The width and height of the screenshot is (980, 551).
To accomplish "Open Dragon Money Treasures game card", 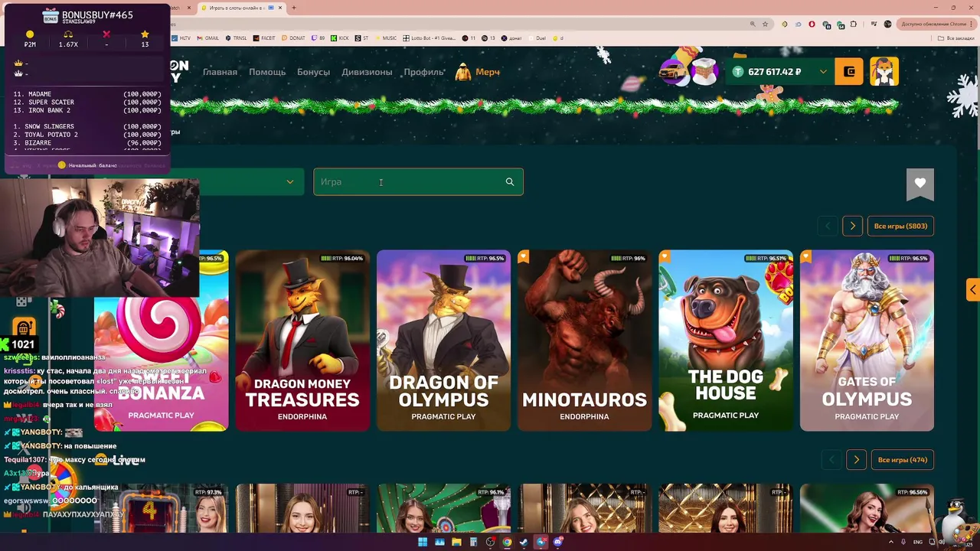I will pyautogui.click(x=302, y=341).
